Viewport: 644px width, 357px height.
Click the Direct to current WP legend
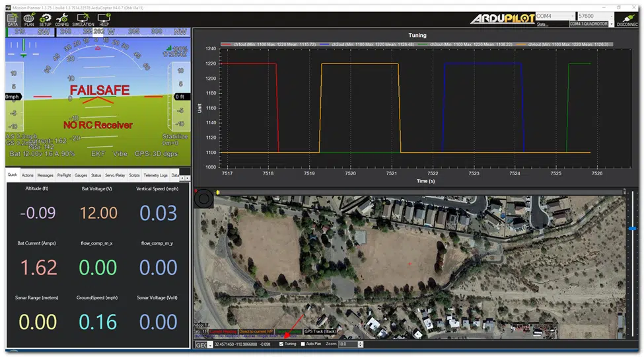coord(256,331)
